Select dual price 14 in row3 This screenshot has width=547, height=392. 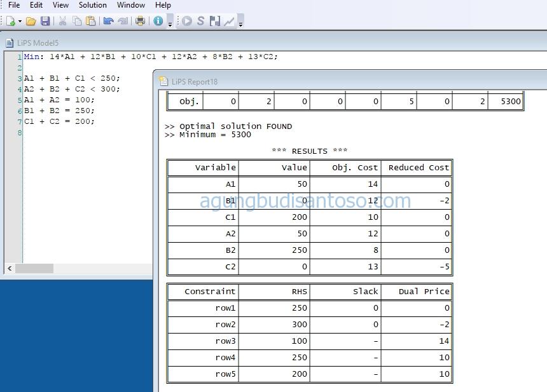(416, 341)
